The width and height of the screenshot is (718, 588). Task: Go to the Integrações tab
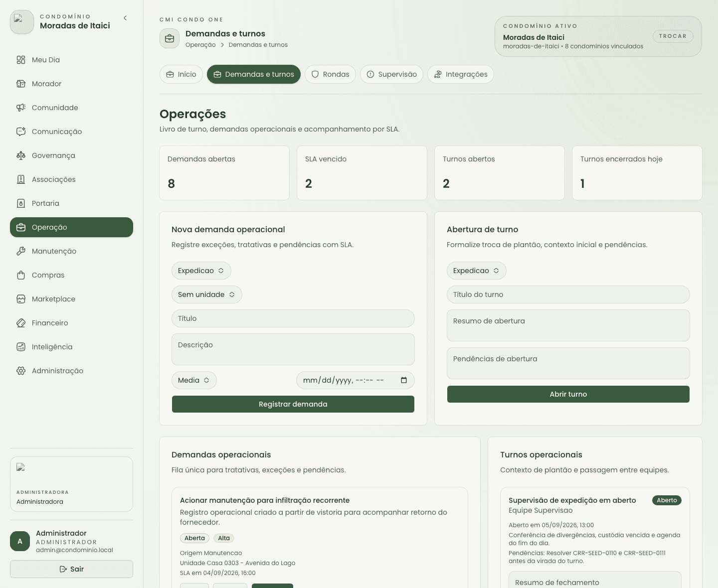pos(461,74)
